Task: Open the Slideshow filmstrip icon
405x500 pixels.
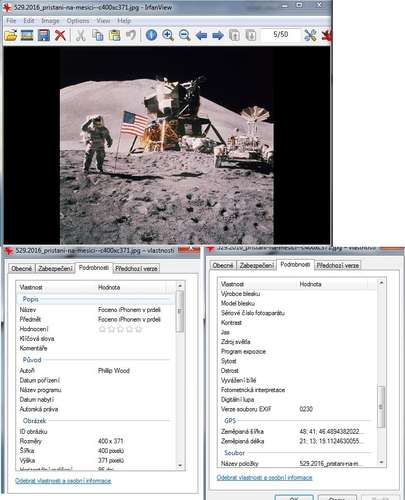Action: [x=27, y=35]
